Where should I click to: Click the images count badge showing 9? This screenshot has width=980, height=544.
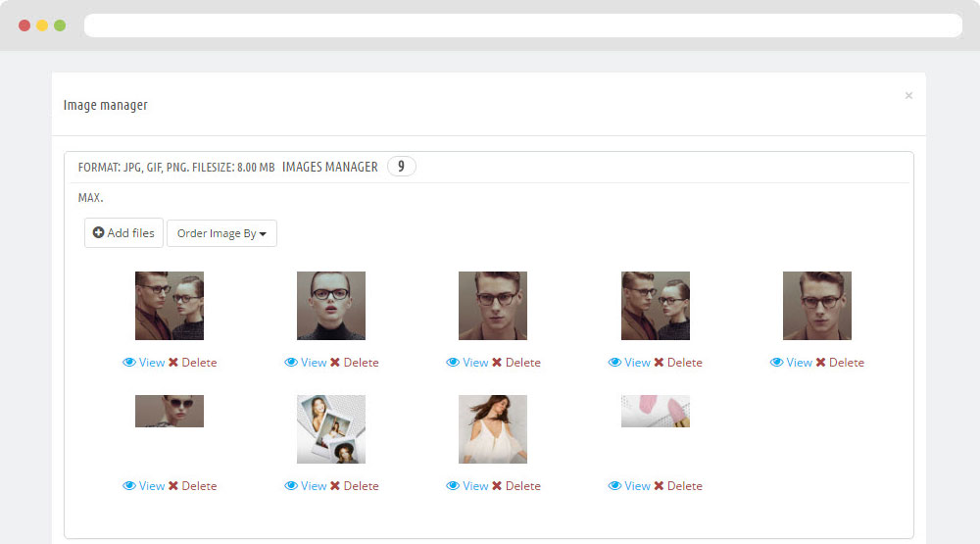coord(401,167)
